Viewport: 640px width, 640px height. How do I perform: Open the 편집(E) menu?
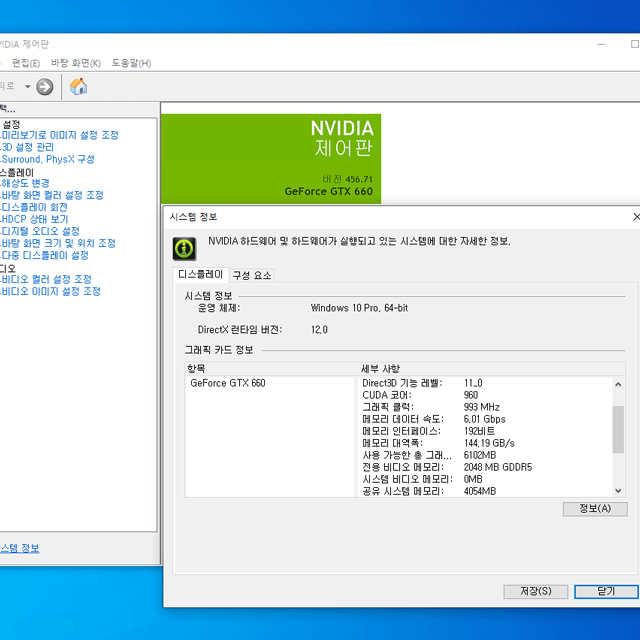pyautogui.click(x=26, y=63)
